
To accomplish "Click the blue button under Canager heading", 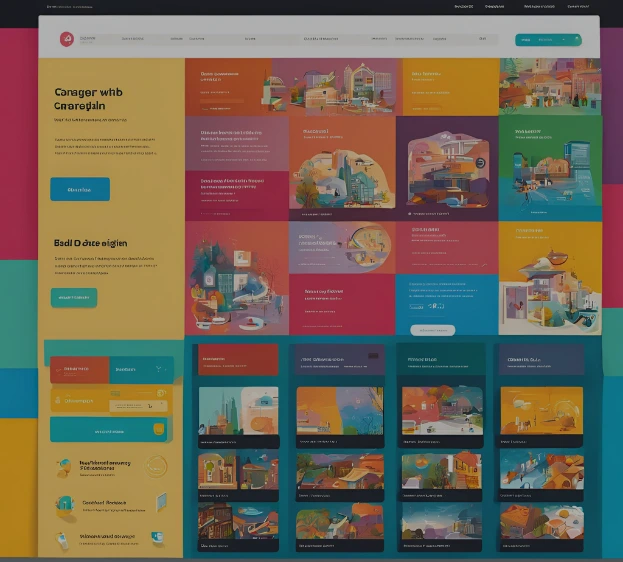I will 80,189.
